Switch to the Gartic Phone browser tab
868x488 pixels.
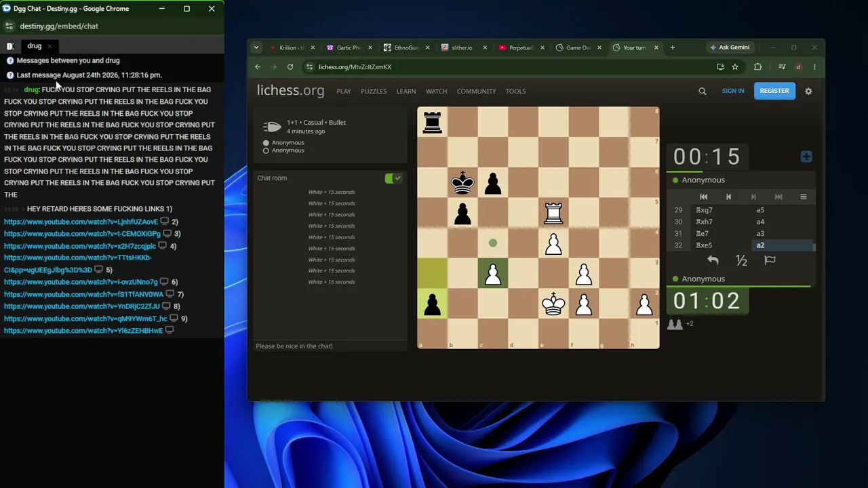click(349, 47)
